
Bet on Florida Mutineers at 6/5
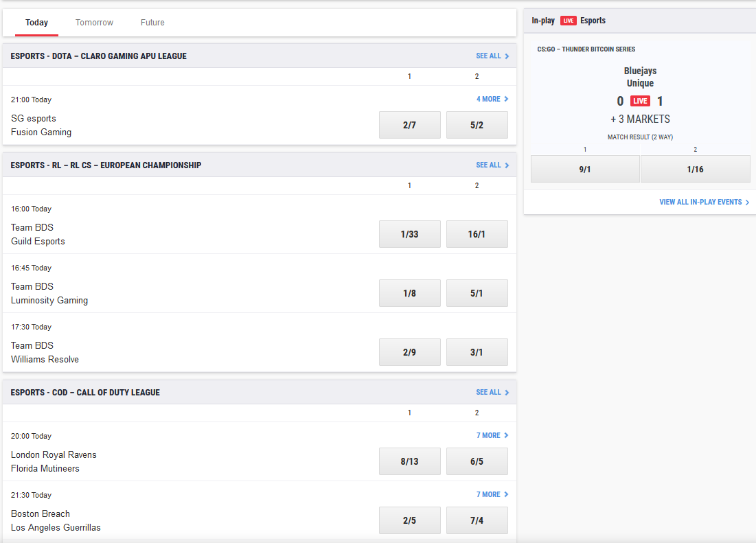pos(477,461)
